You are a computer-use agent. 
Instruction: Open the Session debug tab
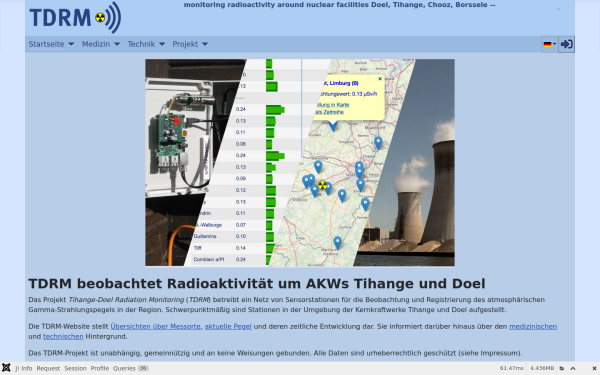75,368
